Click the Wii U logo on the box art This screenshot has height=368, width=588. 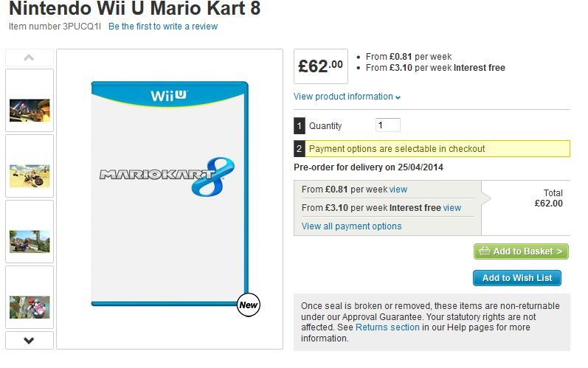pyautogui.click(x=169, y=96)
